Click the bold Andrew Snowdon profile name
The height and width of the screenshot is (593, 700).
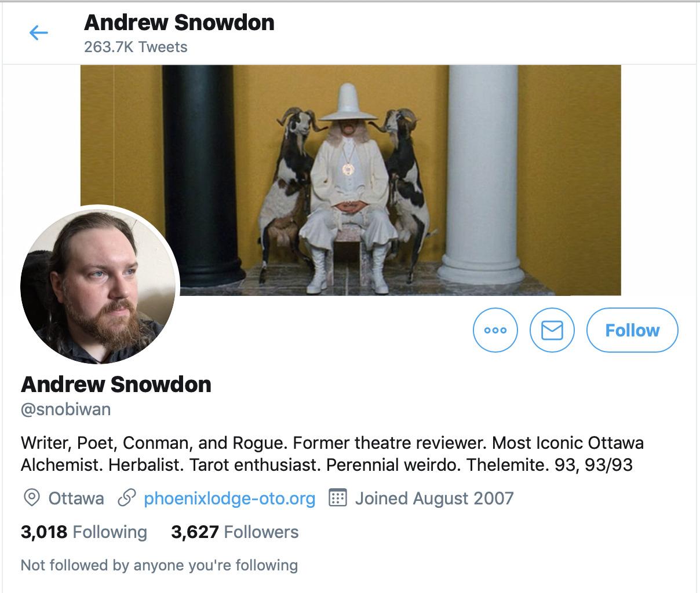(116, 385)
